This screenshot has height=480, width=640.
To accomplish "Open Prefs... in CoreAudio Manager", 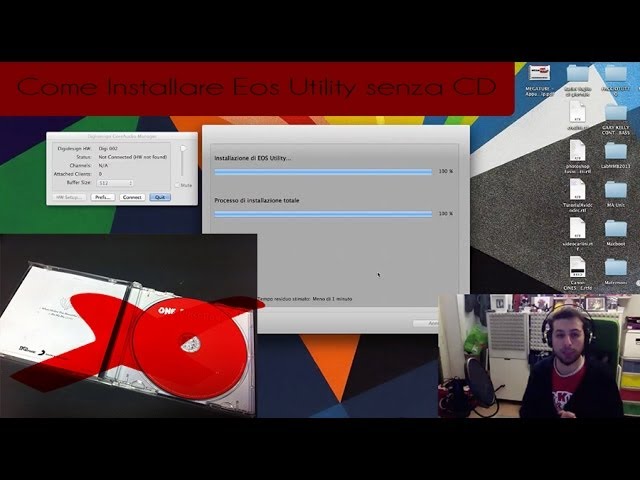I will (x=102, y=197).
